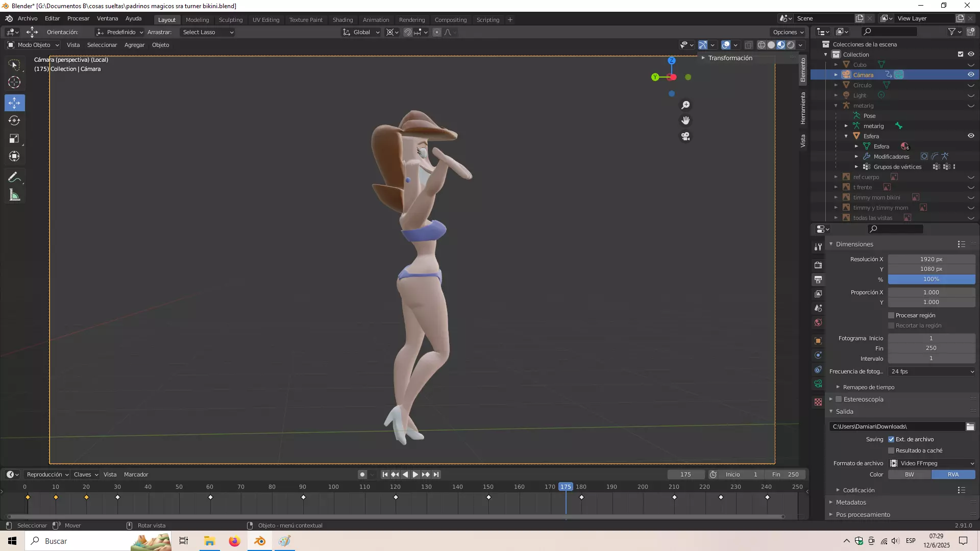
Task: Click the Blender logo menu icon
Action: pos(9,18)
